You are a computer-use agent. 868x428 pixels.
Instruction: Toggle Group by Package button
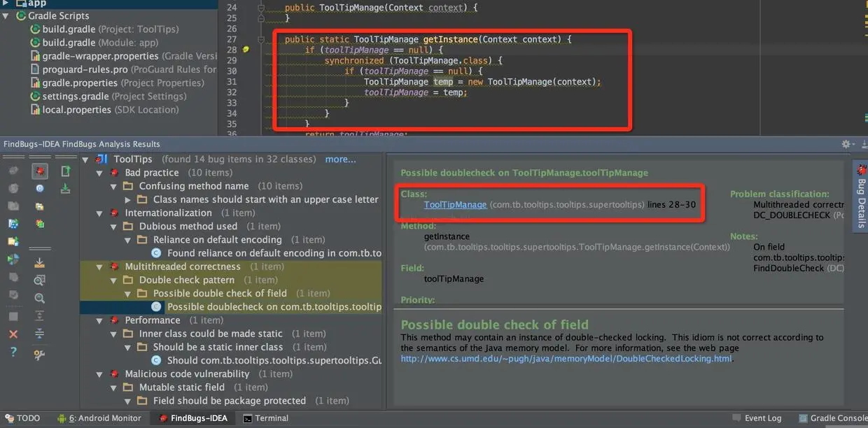coord(40,206)
